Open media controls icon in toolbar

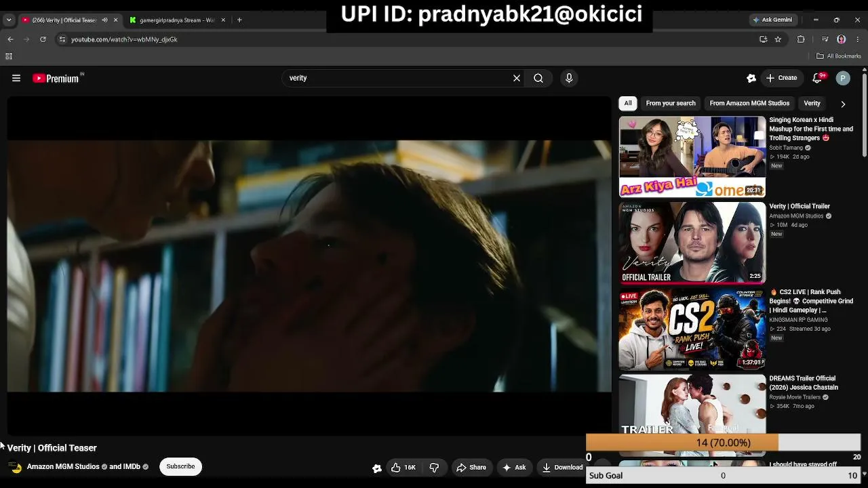[825, 39]
